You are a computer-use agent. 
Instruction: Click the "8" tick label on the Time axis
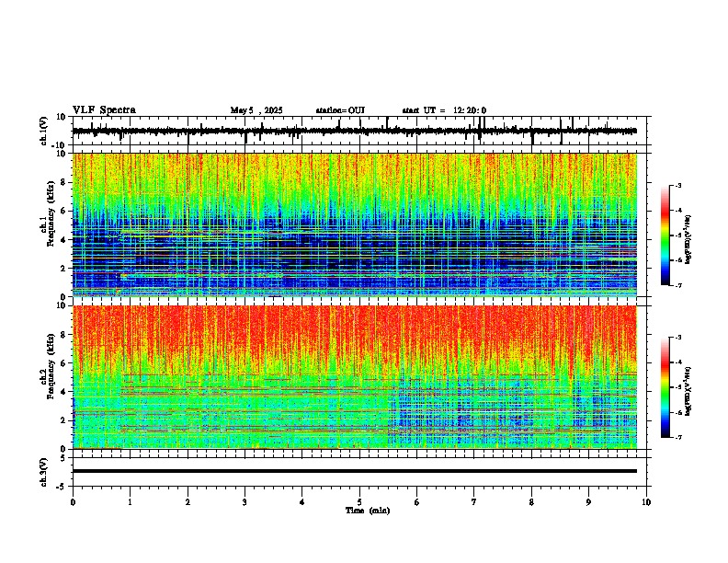coord(531,502)
